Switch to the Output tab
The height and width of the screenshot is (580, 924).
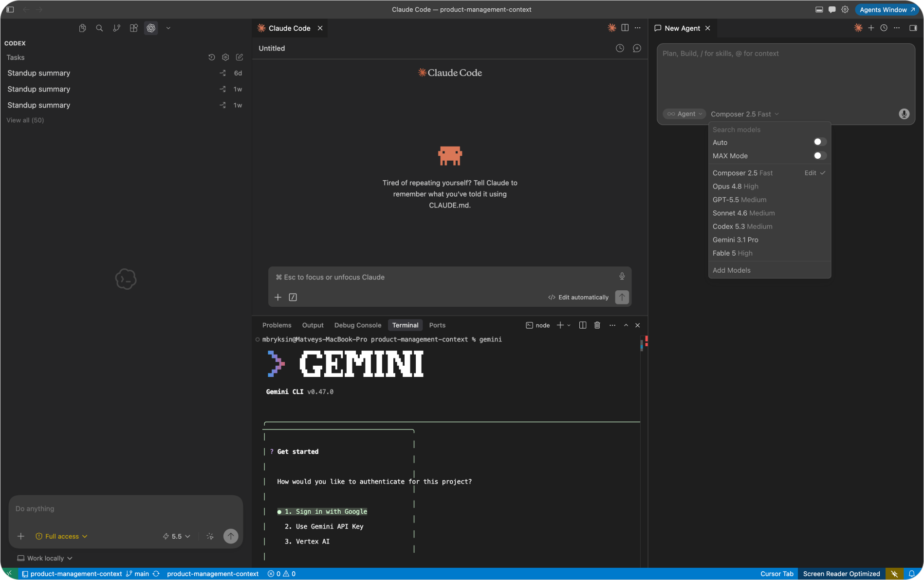tap(313, 325)
